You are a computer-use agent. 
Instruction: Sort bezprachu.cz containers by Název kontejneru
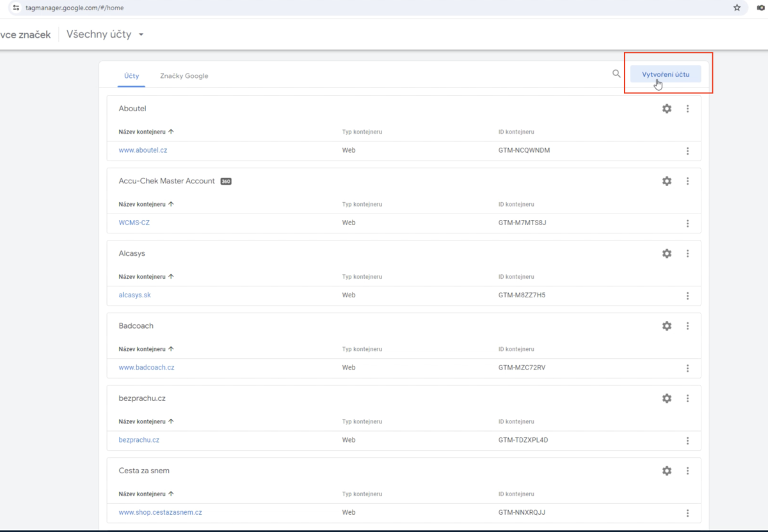pos(147,421)
